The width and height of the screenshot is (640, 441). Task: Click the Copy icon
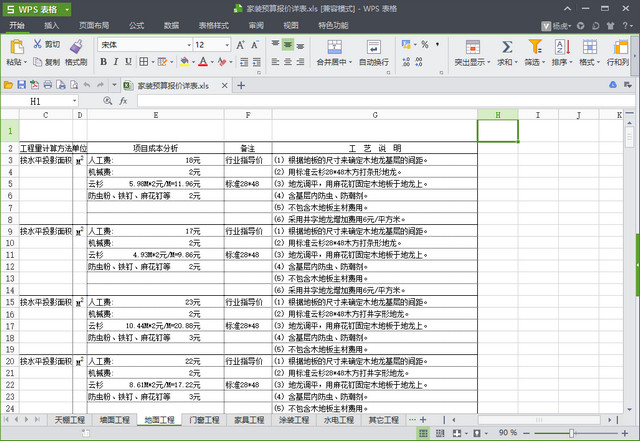tap(38, 62)
